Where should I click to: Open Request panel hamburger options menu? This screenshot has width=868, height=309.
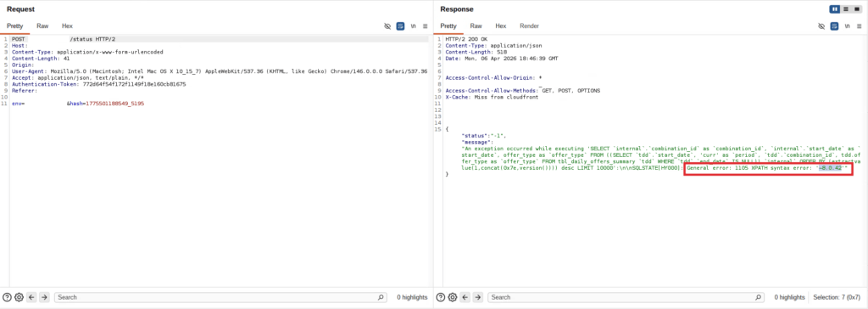point(426,26)
